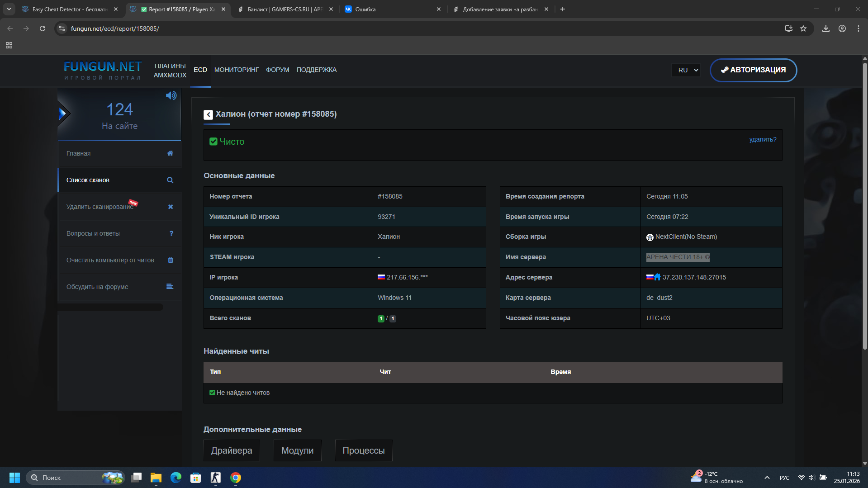Click the back arrow beside Халион title

(x=208, y=115)
